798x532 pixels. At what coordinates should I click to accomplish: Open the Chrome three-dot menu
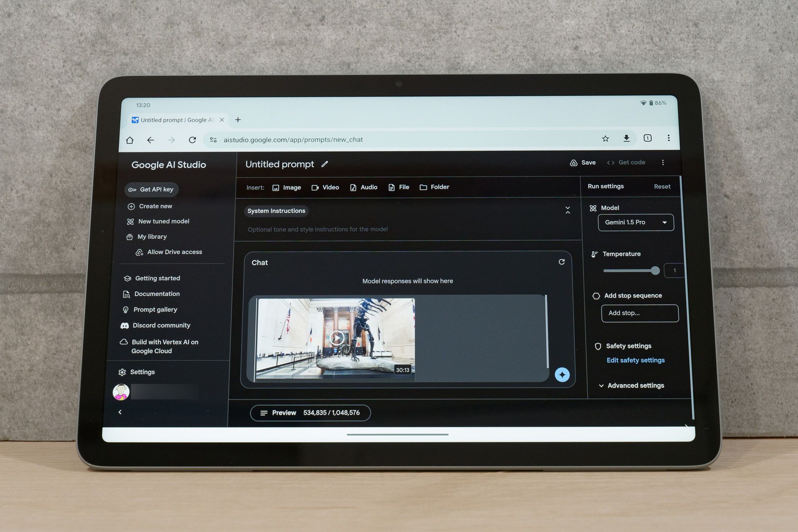(669, 138)
